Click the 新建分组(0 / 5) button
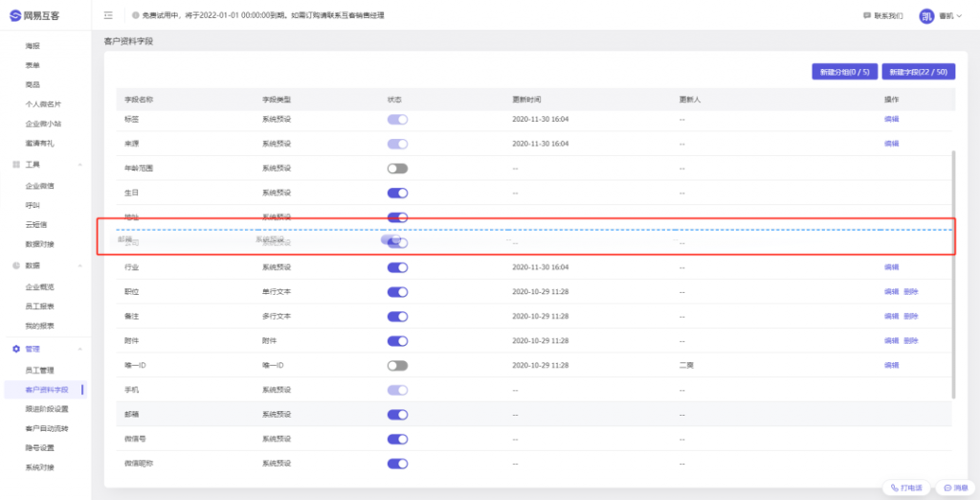980x500 pixels. point(845,71)
